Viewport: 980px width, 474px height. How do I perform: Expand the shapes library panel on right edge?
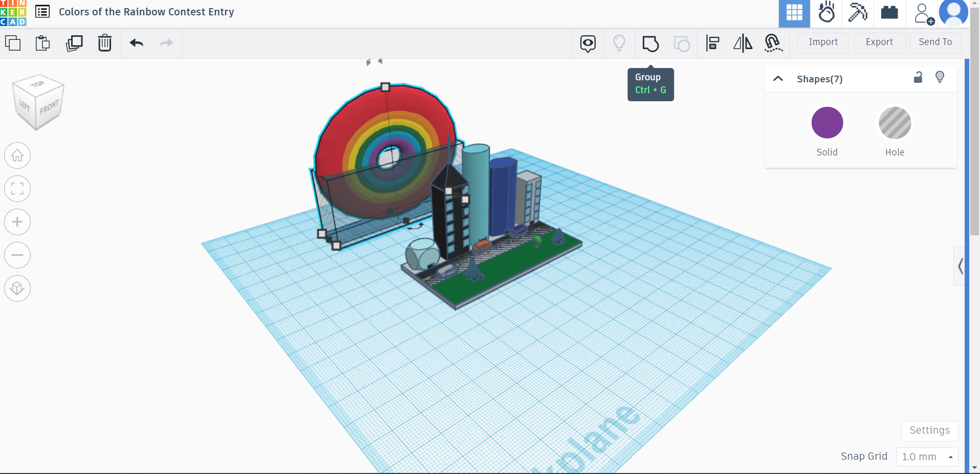(961, 266)
